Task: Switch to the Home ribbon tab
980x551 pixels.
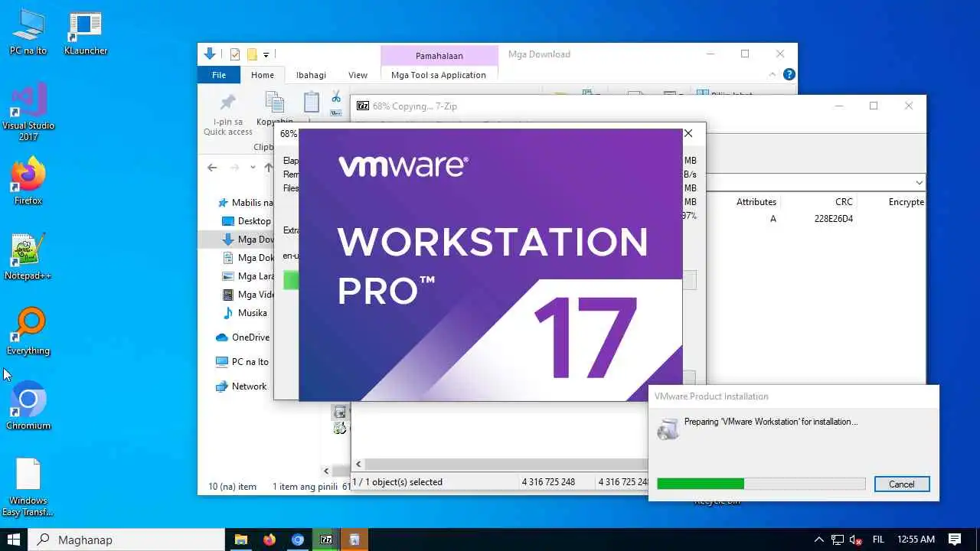Action: [263, 75]
